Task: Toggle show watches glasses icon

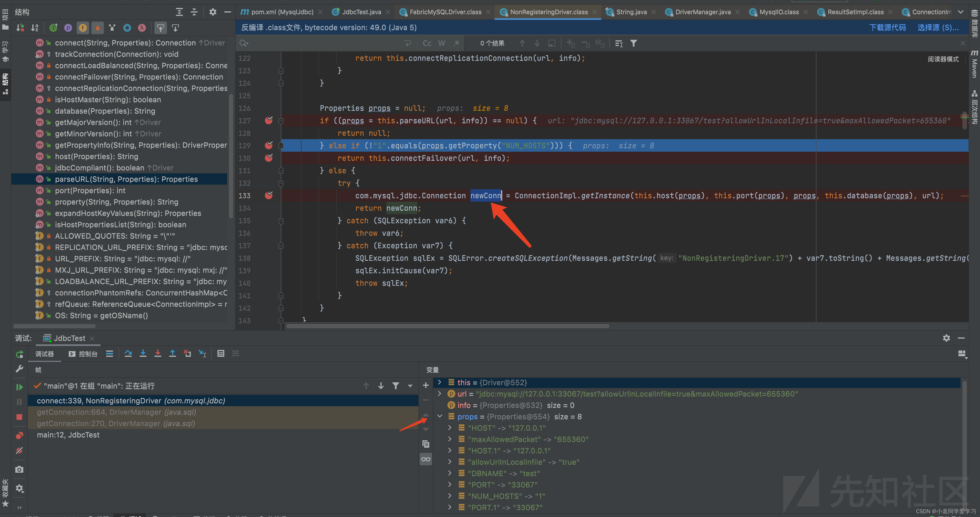Action: [426, 459]
